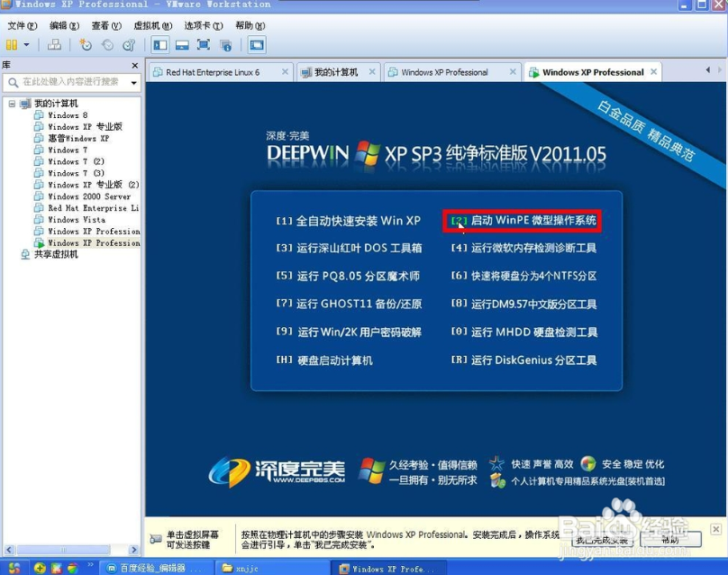728x575 pixels.
Task: Choose [8] 运行DM9.57中文版分区工具
Action: 523,304
